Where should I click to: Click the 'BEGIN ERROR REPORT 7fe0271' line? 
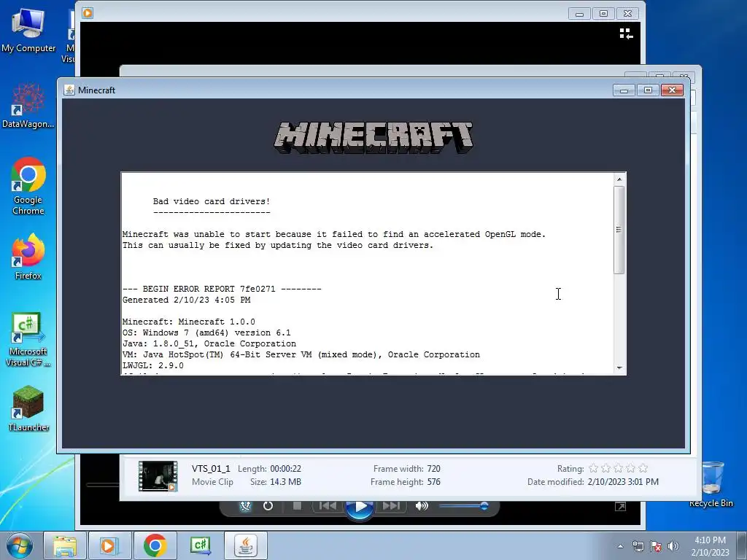point(222,289)
